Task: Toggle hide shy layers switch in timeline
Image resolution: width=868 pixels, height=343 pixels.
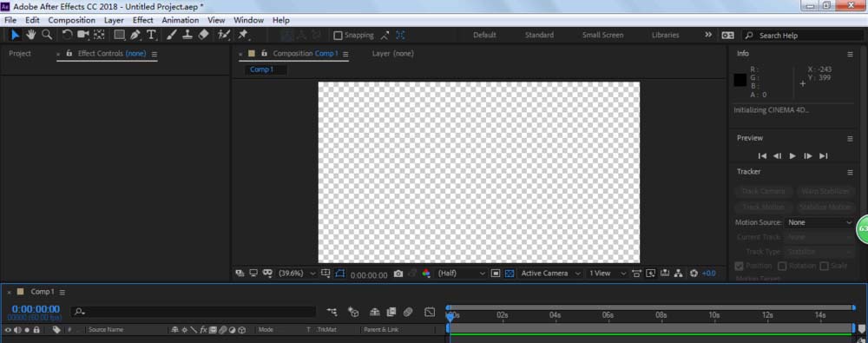Action: (375, 313)
